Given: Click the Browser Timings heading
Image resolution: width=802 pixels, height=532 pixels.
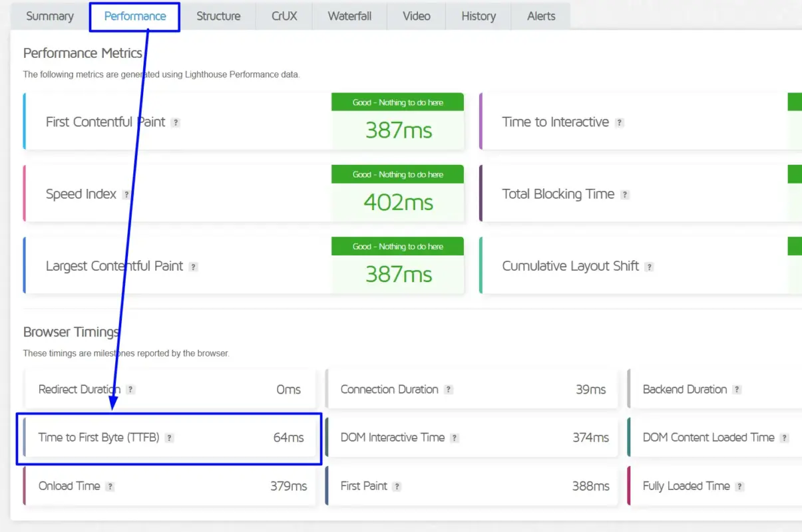Looking at the screenshot, I should (71, 332).
